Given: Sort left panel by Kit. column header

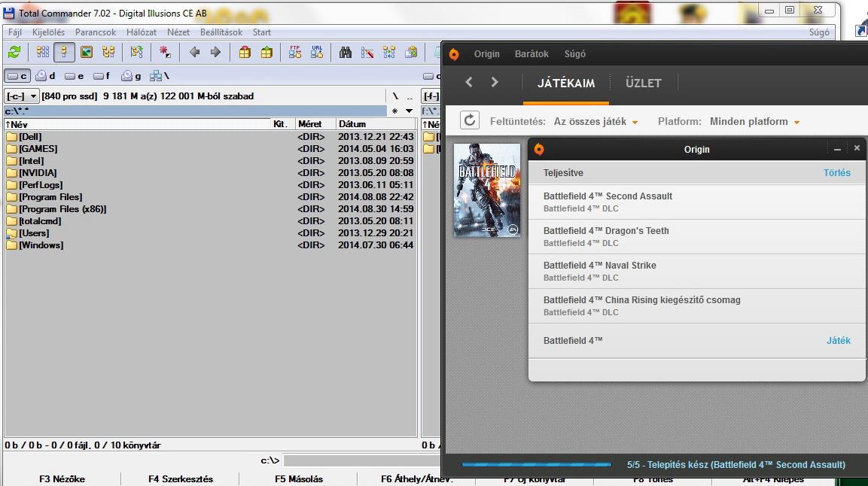Looking at the screenshot, I should click(282, 124).
